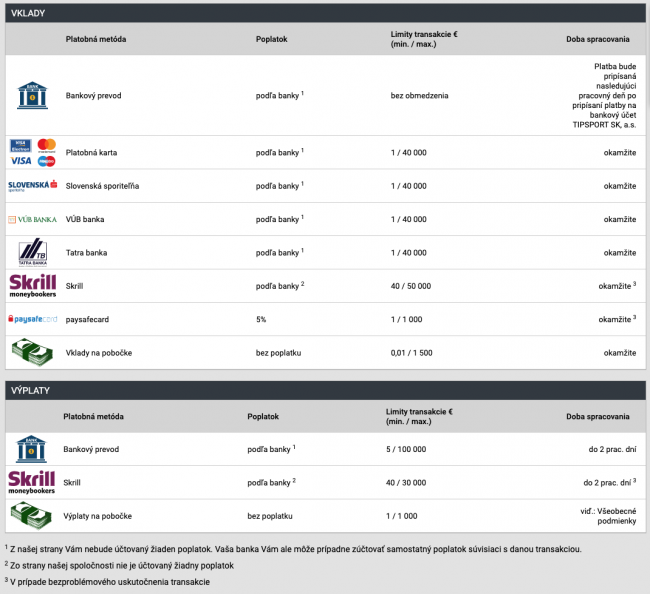Screen dimensions: 650x594
Task: Click the cash icon for Výplaty na pobočke
Action: click(x=32, y=515)
